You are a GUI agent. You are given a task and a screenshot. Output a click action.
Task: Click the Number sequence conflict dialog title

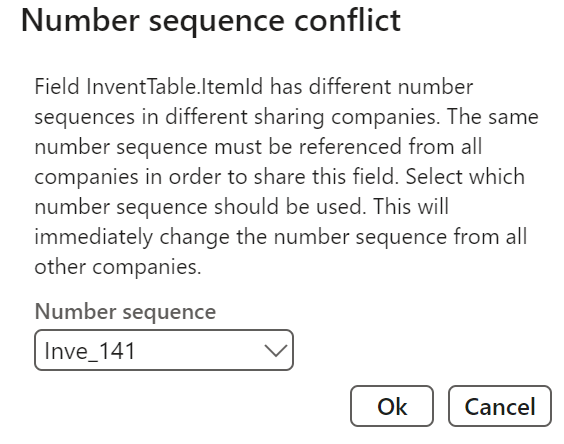point(211,21)
